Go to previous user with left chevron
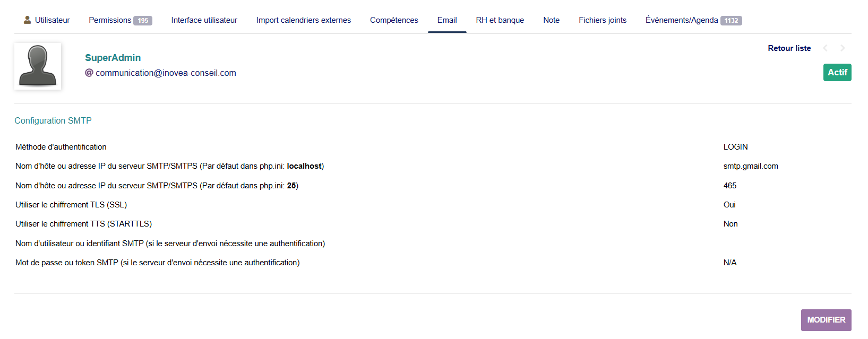 point(825,48)
